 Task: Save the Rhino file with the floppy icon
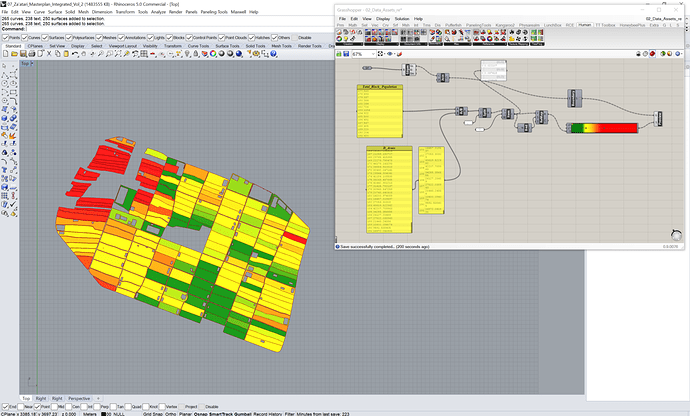pos(23,54)
